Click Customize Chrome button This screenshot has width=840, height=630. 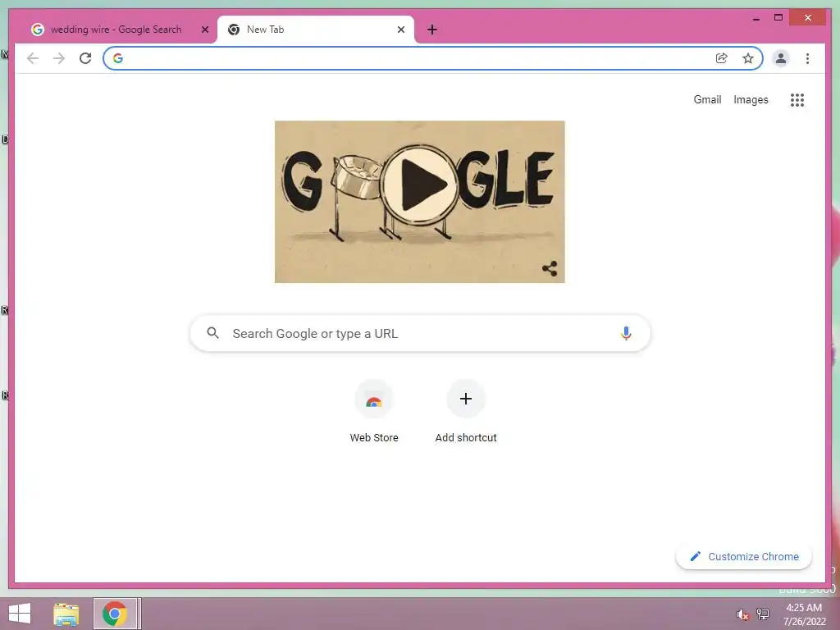pyautogui.click(x=744, y=557)
